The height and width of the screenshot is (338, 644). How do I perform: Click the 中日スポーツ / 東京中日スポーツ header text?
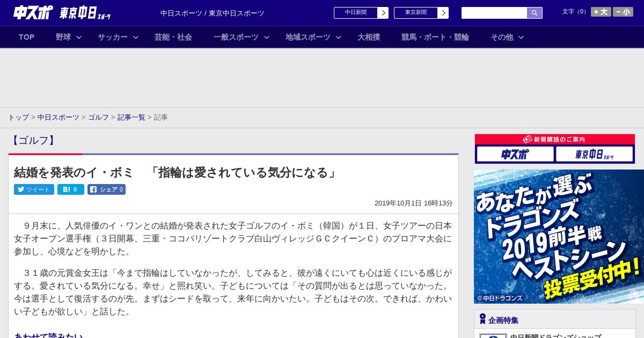pyautogui.click(x=213, y=13)
